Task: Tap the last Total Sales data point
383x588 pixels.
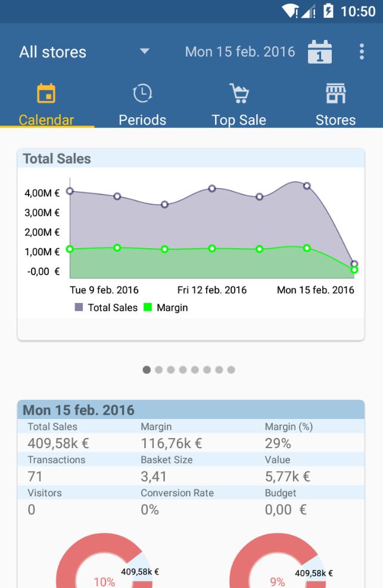Action: pos(354,264)
